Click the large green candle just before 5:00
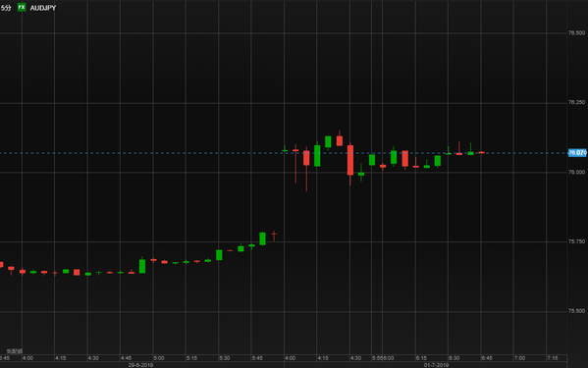 tap(142, 266)
